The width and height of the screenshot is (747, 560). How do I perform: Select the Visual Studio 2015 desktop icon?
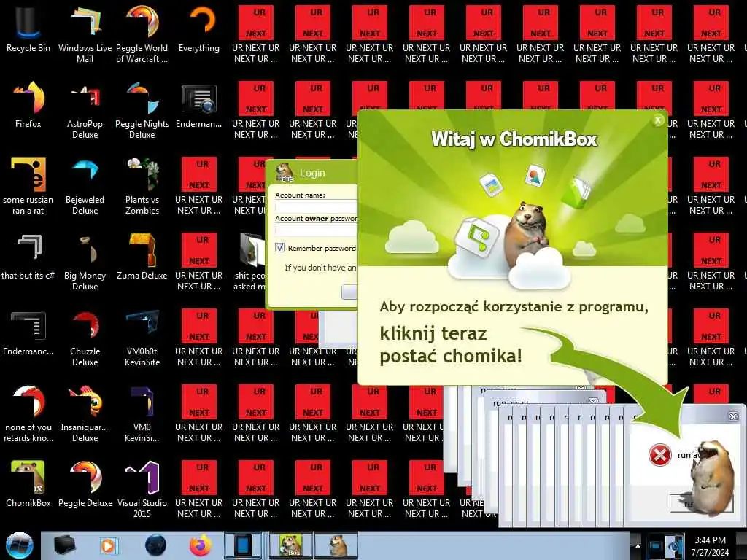(x=142, y=489)
